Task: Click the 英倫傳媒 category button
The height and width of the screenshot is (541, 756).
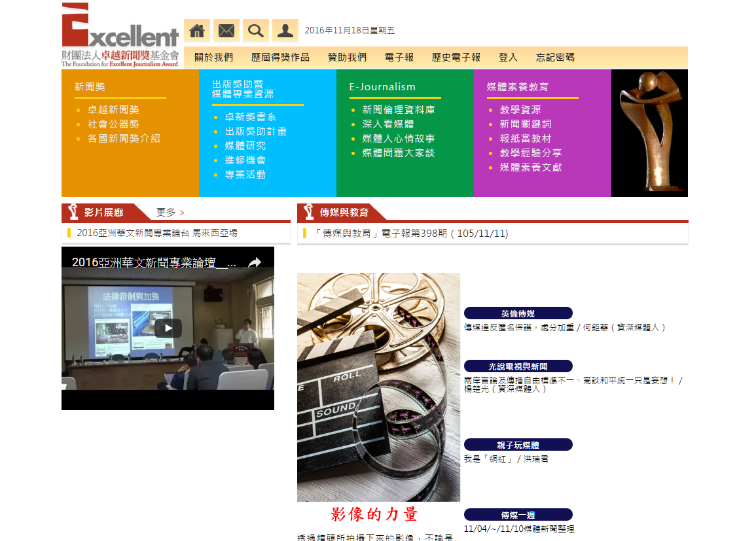Action: [x=518, y=313]
